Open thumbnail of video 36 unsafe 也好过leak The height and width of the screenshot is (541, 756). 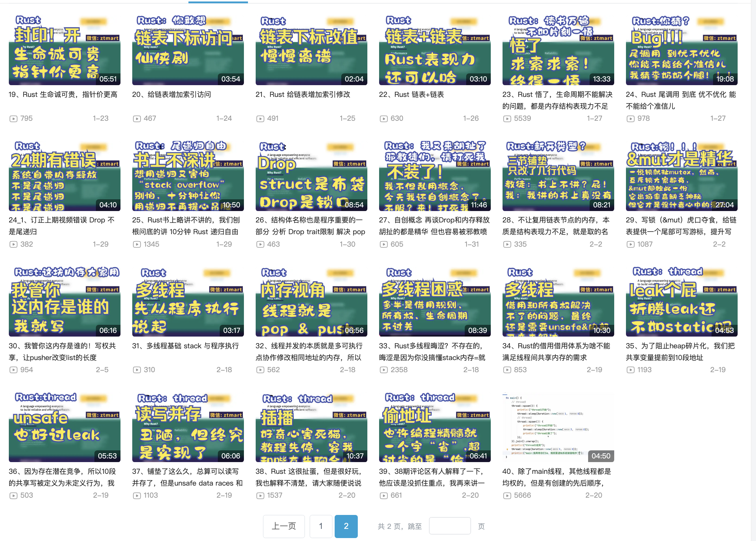pyautogui.click(x=64, y=427)
